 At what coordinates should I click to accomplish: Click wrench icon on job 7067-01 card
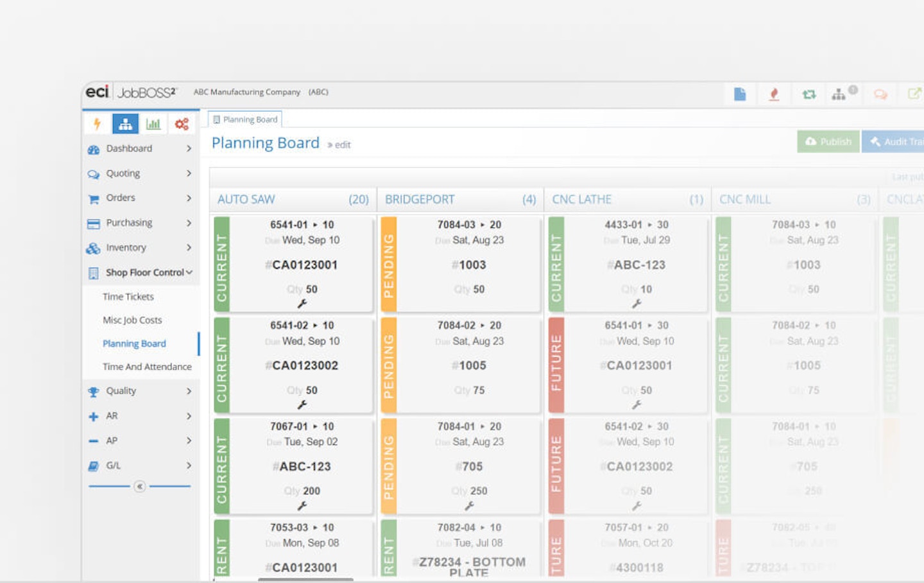coord(302,506)
